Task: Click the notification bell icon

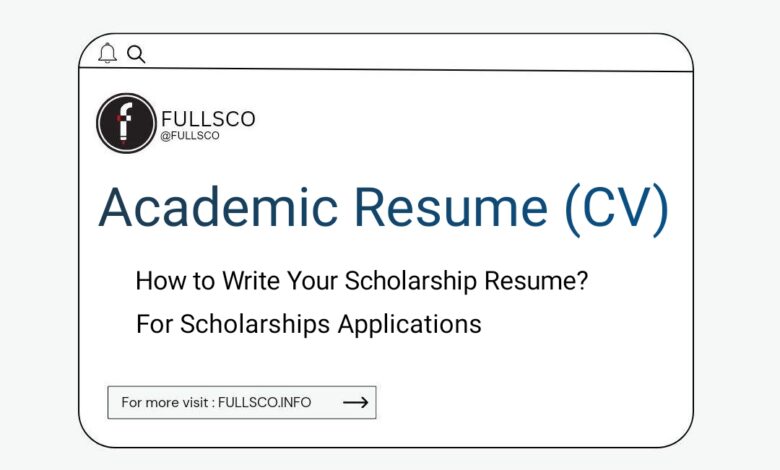Action: (107, 53)
